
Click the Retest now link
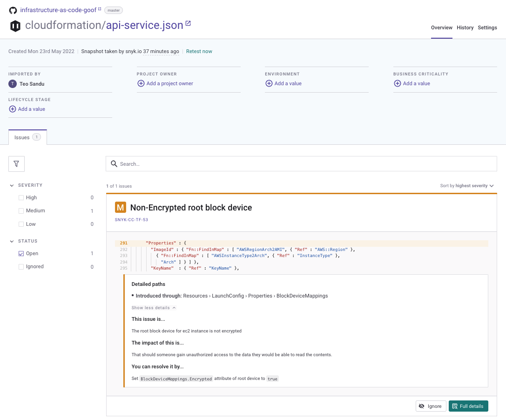(x=199, y=51)
